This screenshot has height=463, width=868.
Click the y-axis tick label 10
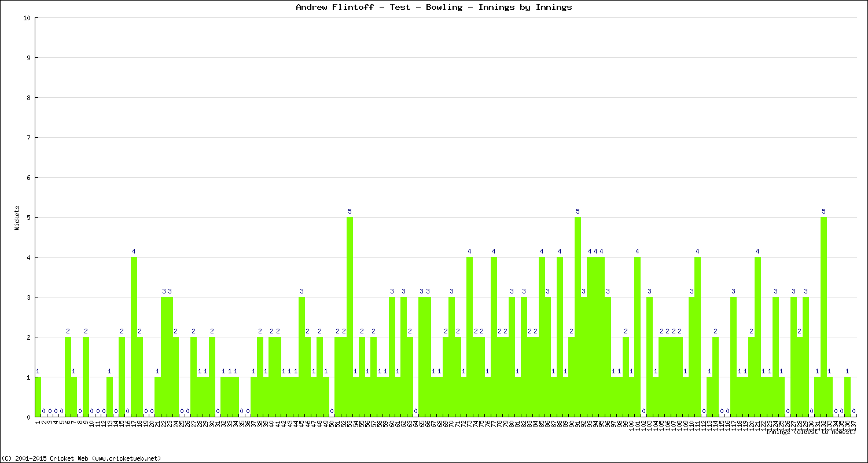pos(27,18)
